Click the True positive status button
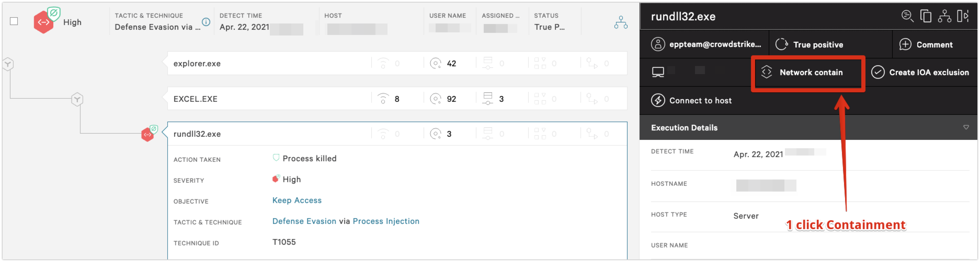This screenshot has height=262, width=980. click(809, 44)
